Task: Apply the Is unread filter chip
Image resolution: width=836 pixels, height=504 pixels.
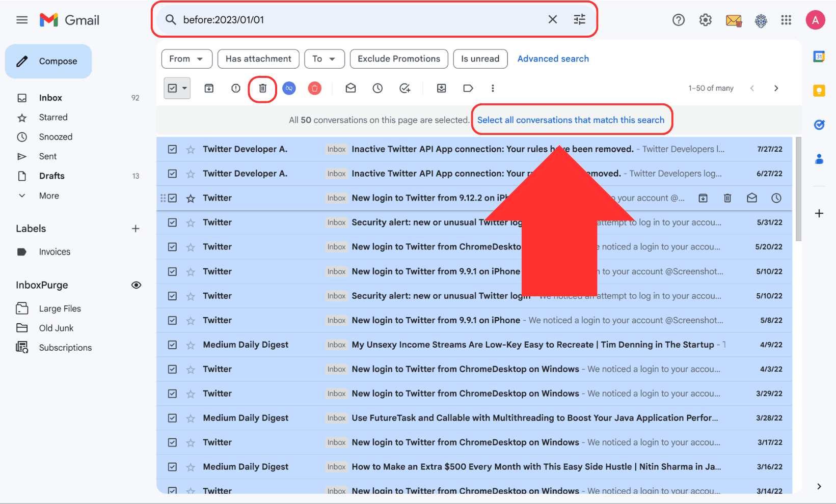Action: click(x=480, y=59)
